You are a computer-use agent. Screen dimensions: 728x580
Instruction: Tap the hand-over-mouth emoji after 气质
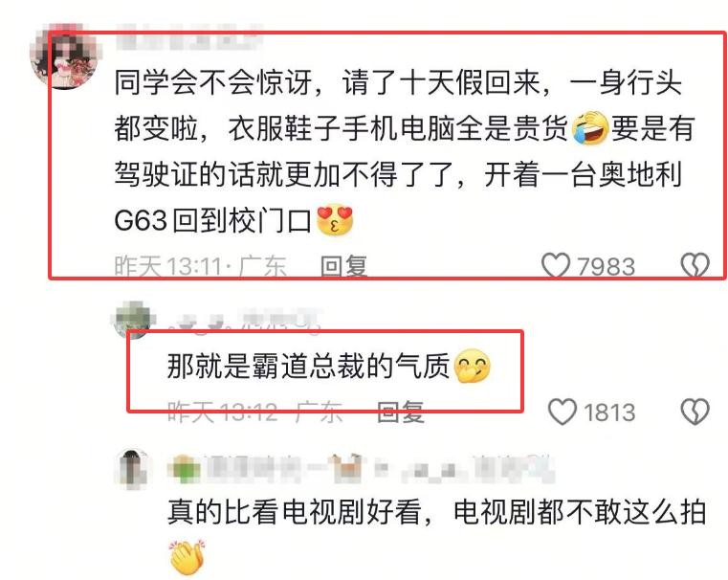click(x=472, y=366)
